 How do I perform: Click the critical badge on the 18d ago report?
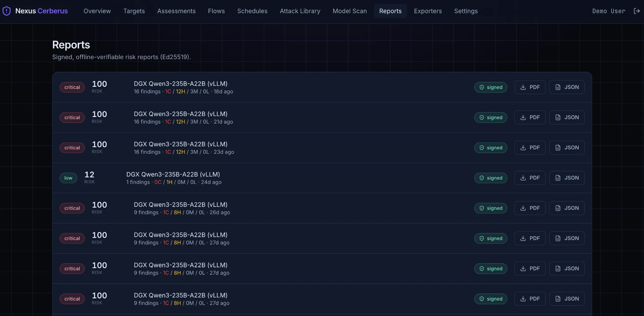tap(72, 87)
